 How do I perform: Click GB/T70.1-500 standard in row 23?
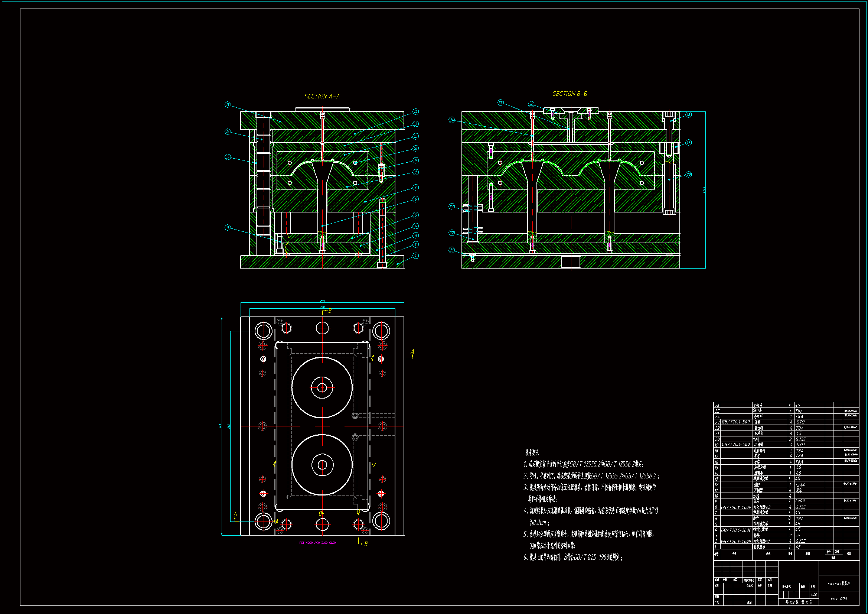pos(736,422)
